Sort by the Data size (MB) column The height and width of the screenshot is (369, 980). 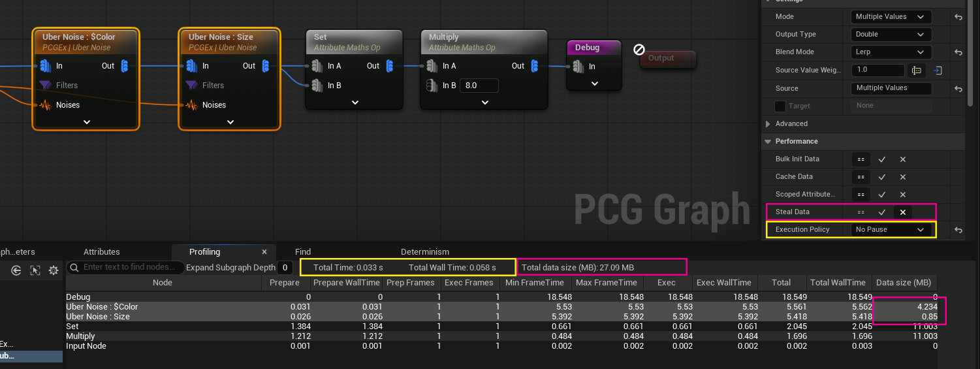(x=904, y=283)
